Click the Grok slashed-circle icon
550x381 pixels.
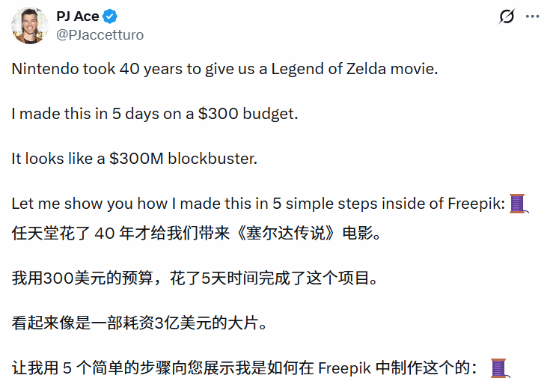click(x=507, y=16)
